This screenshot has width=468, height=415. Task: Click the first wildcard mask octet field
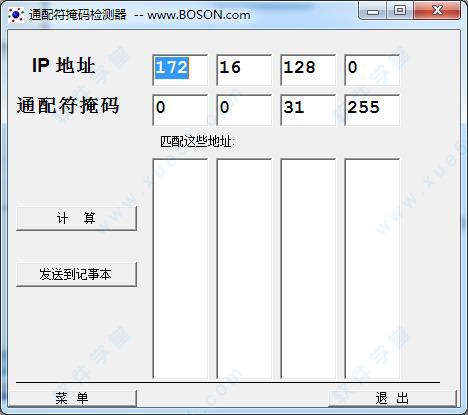180,110
